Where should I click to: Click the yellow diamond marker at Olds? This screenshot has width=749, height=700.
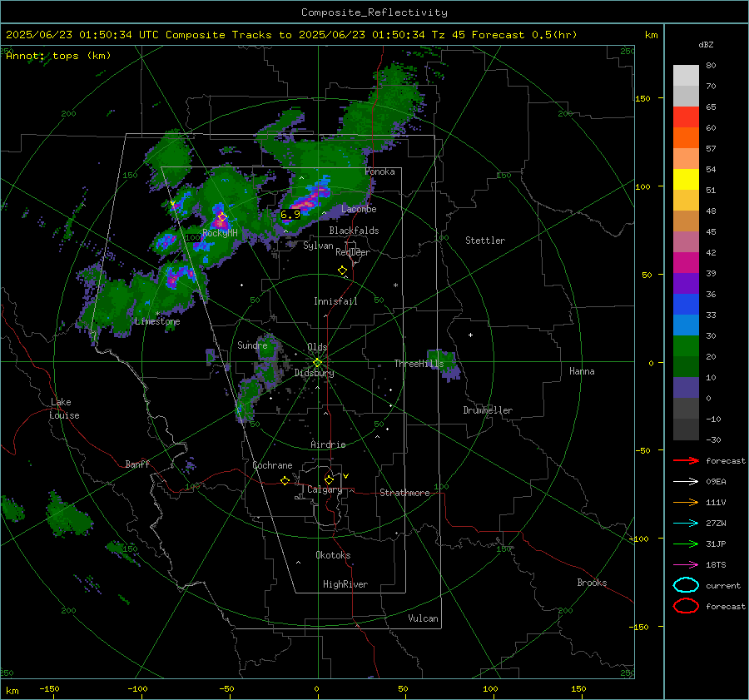[317, 363]
